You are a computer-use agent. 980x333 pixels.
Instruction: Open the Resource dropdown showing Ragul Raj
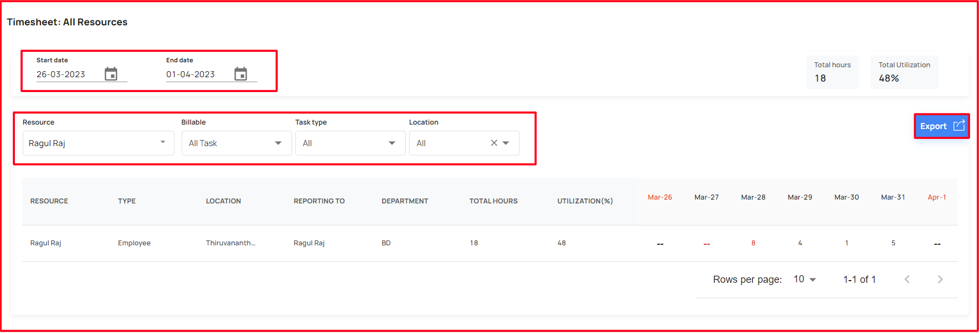(98, 143)
